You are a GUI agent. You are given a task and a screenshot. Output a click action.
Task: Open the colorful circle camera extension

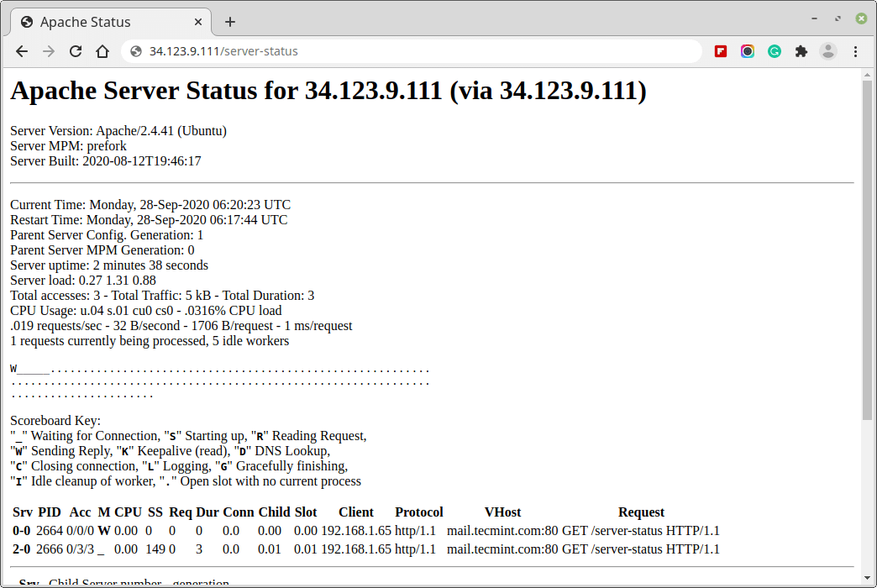pyautogui.click(x=748, y=51)
